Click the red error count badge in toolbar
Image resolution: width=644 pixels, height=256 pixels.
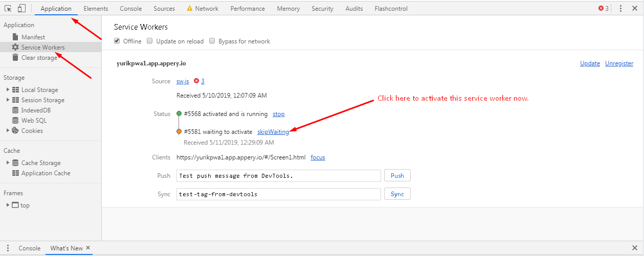604,8
